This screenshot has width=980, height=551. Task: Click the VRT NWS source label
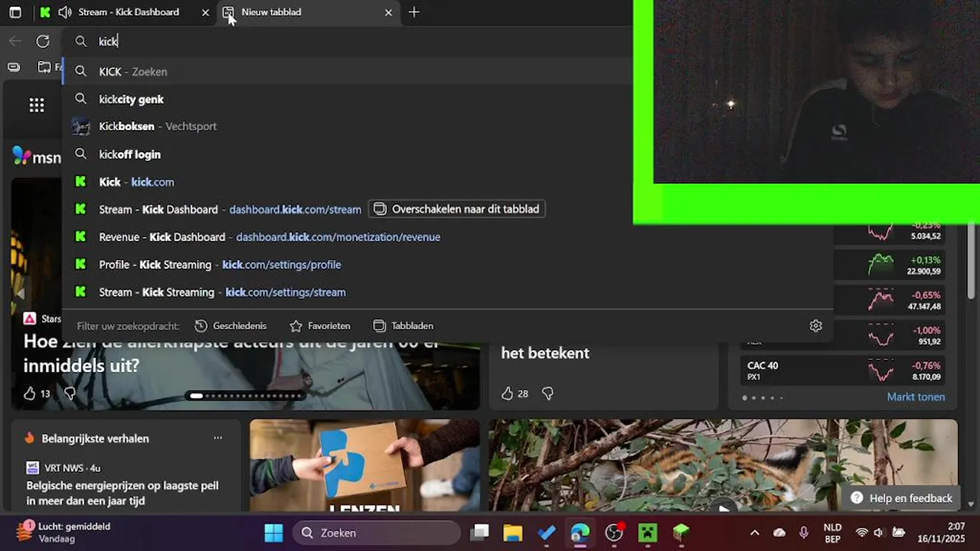(64, 468)
